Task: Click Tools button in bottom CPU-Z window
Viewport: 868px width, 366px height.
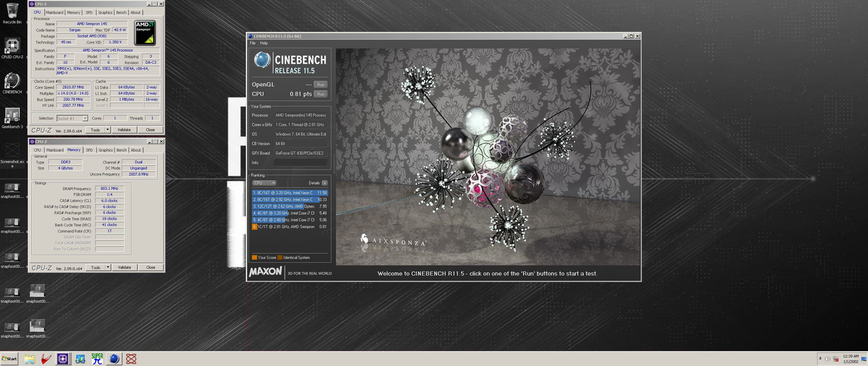Action: [96, 268]
